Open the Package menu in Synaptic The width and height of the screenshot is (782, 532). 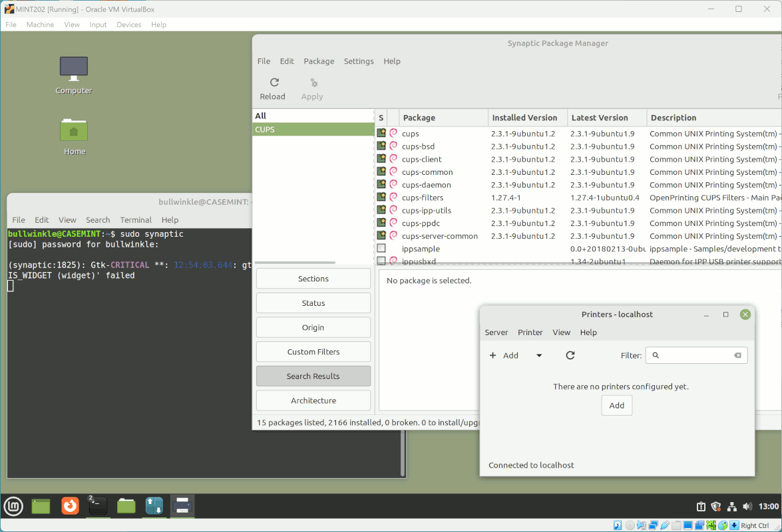tap(319, 61)
